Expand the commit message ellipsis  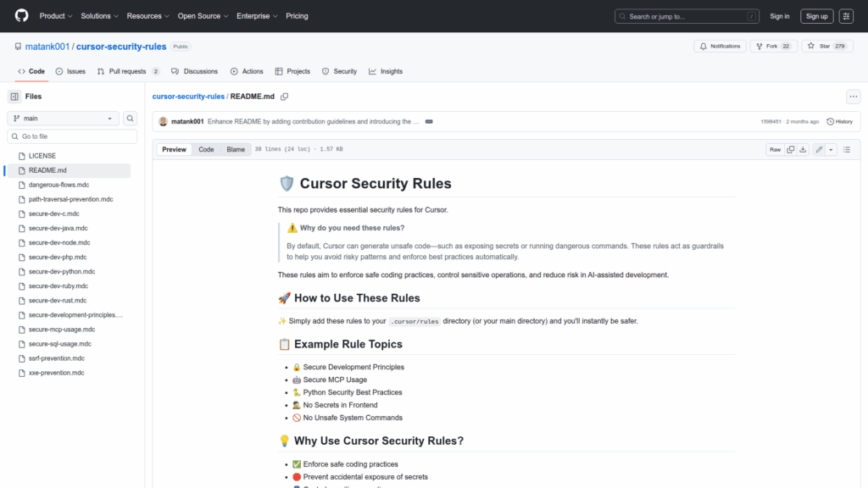click(429, 122)
